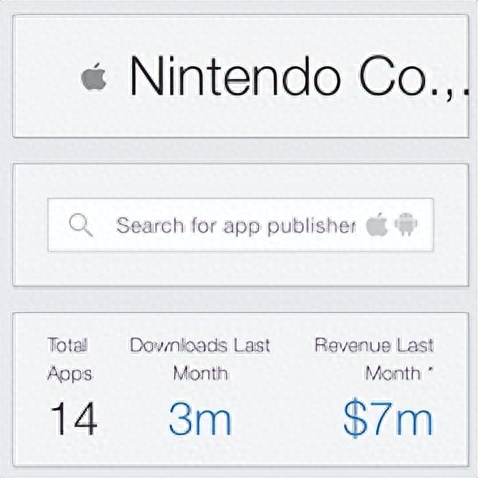Viewport: 478px width, 478px height.
Task: Click the statistics summary card
Action: click(240, 389)
